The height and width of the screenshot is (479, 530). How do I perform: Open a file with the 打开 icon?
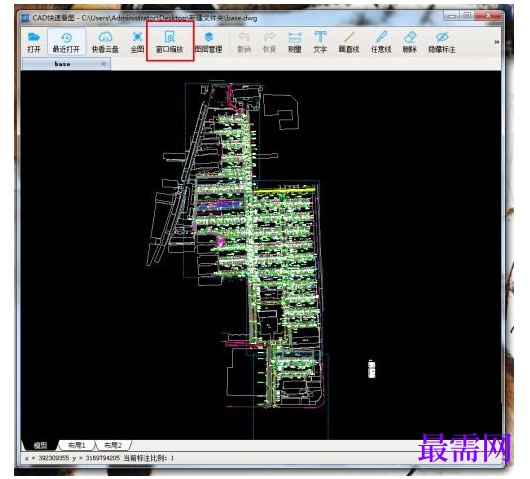[x=34, y=42]
